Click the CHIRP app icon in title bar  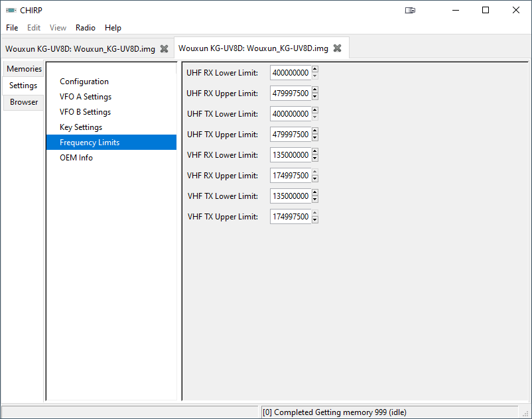11,10
